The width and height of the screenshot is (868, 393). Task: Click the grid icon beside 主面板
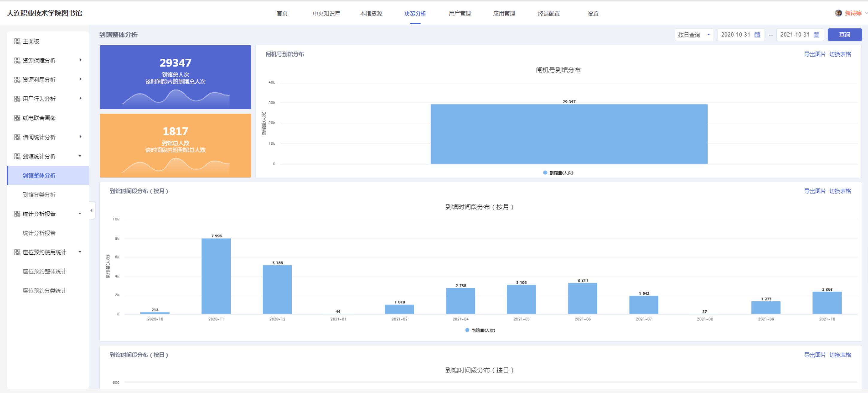click(x=17, y=41)
